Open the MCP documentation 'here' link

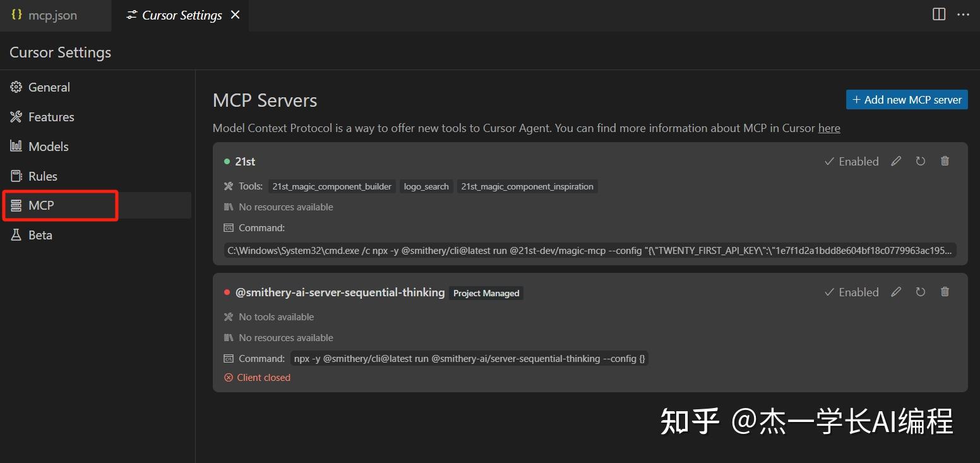click(x=829, y=128)
